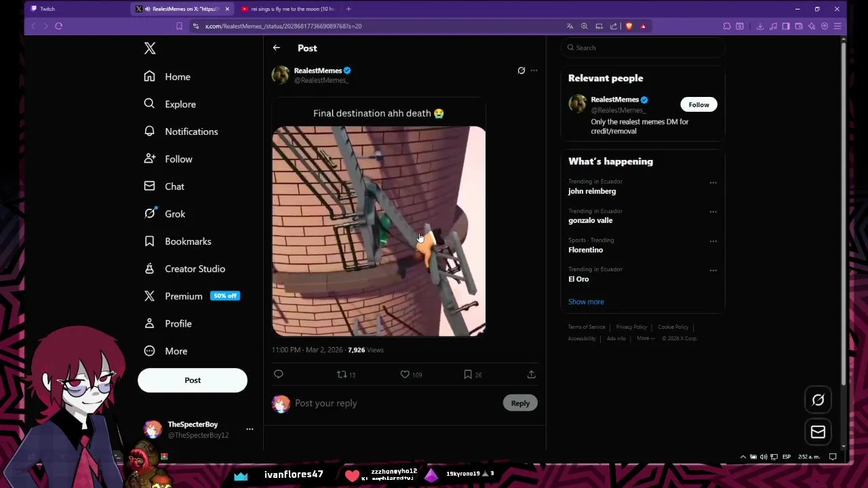The width and height of the screenshot is (868, 488).
Task: Bookmark the post with 26 bookmarks
Action: click(x=473, y=374)
